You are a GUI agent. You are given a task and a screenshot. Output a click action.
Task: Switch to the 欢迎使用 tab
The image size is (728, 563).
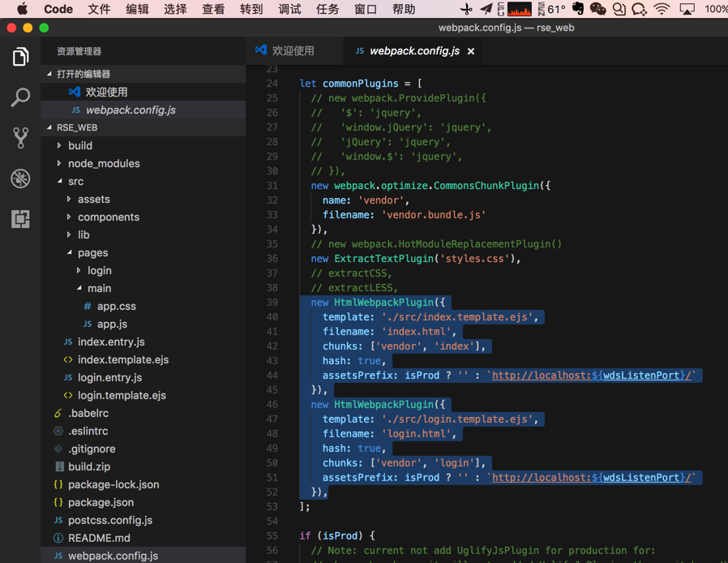[x=293, y=50]
